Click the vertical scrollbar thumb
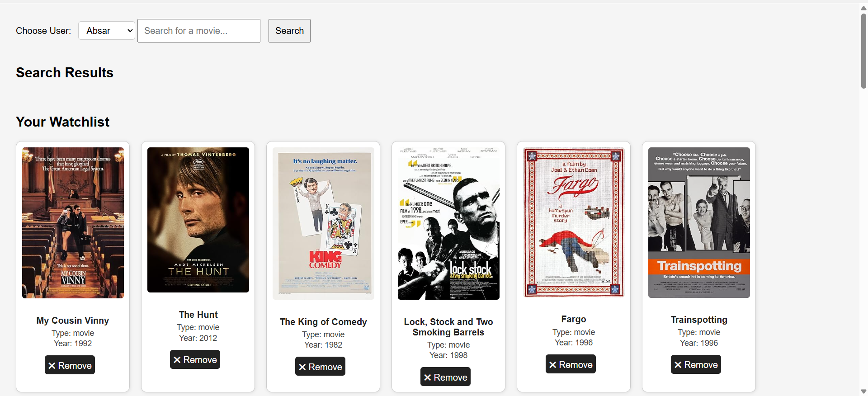 [863, 51]
